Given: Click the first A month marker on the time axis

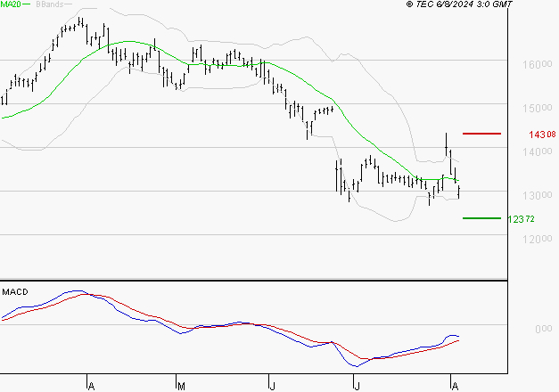Looking at the screenshot, I should [91, 387].
